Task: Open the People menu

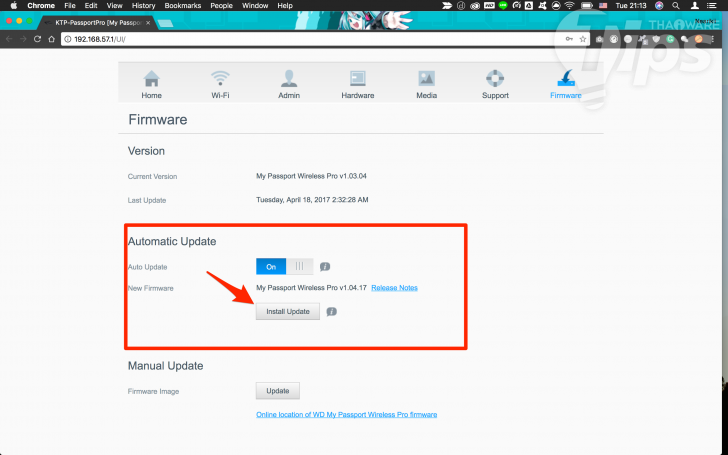Action: pos(221,6)
